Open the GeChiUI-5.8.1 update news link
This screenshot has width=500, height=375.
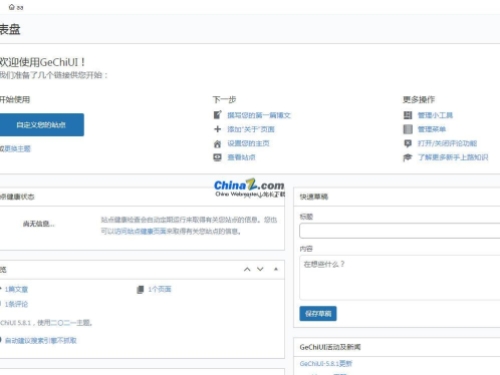326,363
